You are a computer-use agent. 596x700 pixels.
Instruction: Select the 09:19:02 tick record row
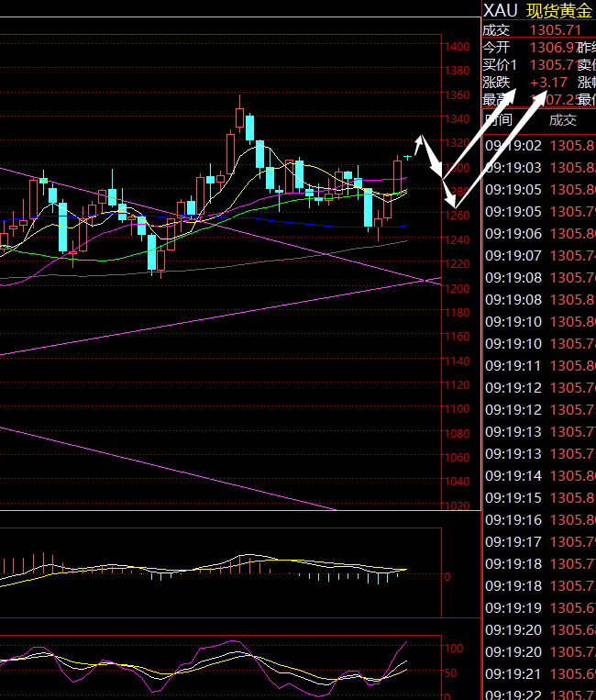[539, 145]
